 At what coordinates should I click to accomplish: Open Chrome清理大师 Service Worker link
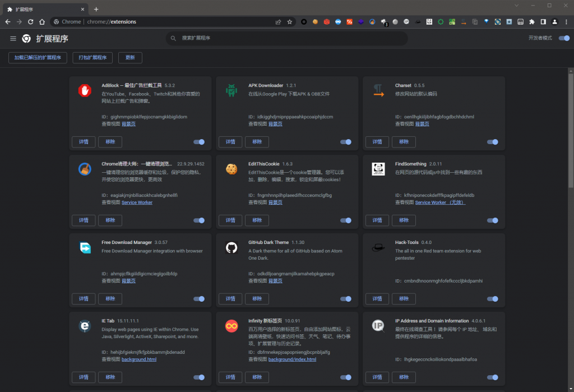(x=137, y=202)
